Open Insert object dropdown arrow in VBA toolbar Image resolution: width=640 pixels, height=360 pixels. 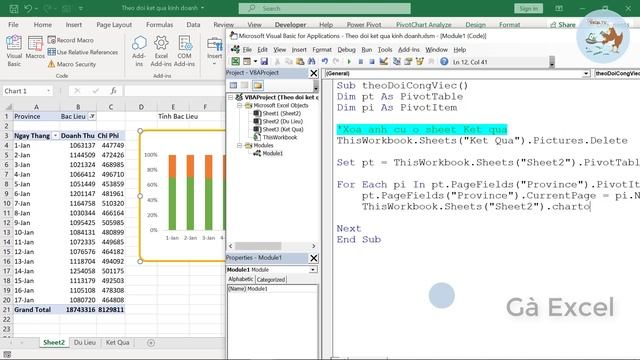(255, 62)
